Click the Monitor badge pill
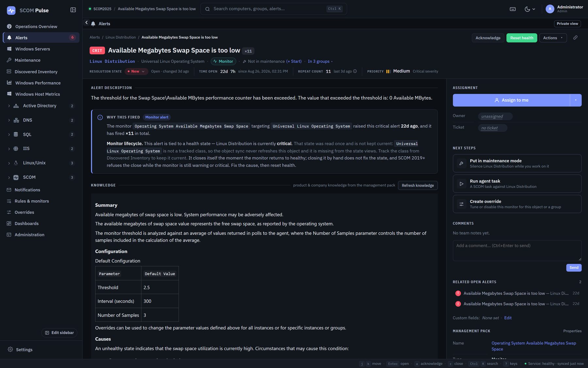 coord(223,61)
